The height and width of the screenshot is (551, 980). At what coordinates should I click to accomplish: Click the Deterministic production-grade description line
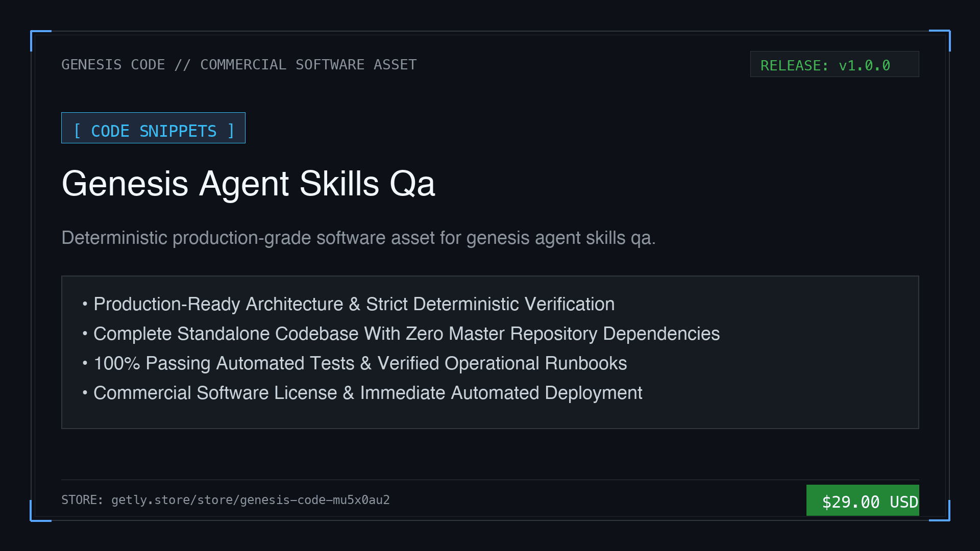pyautogui.click(x=358, y=238)
